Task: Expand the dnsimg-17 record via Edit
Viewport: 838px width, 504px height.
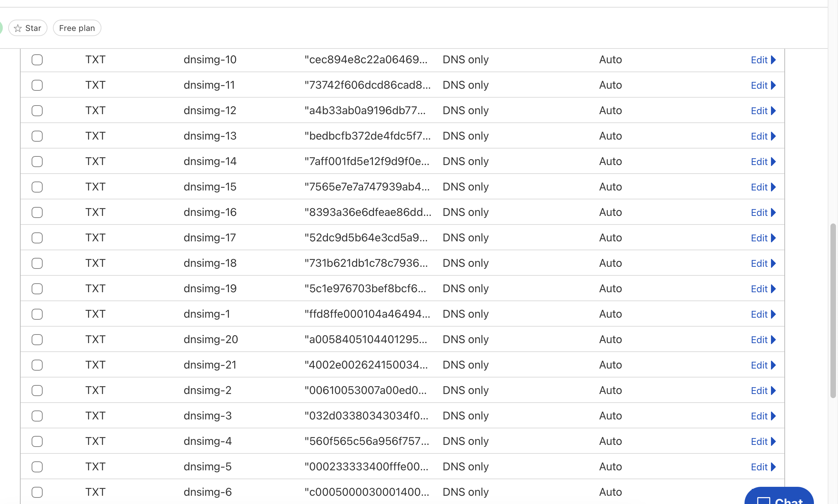Action: (x=763, y=238)
